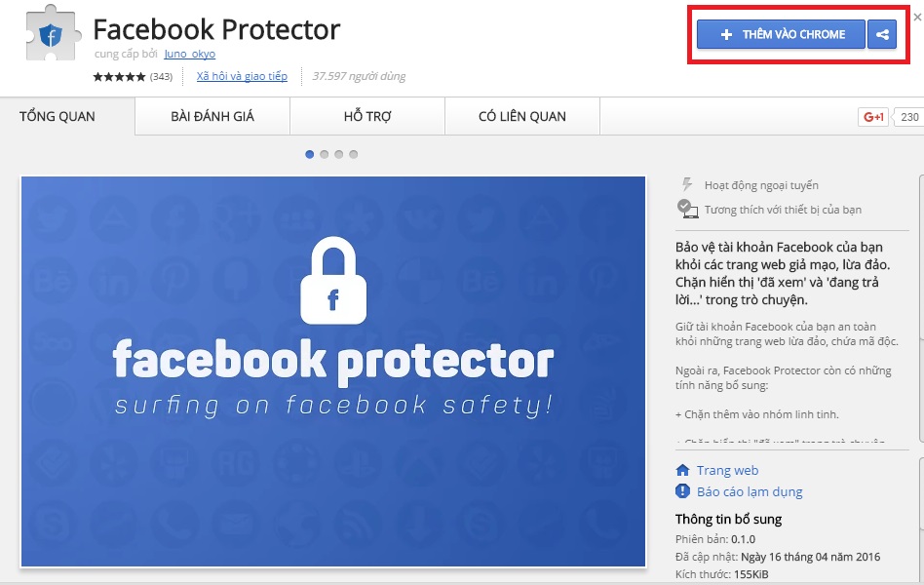924x585 pixels.
Task: Switch to the BÀI ĐÁNH GIÁ tab
Action: click(212, 117)
